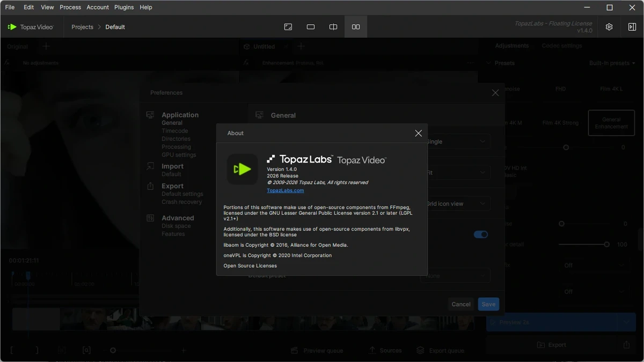Select Default settings under Export

(182, 194)
